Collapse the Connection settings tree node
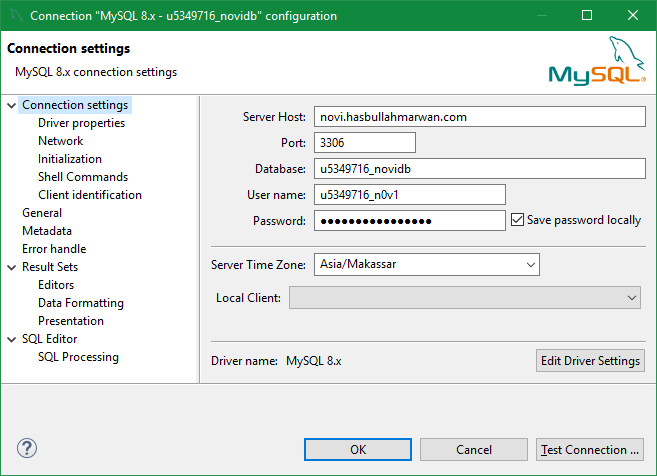The height and width of the screenshot is (476, 657). tap(11, 105)
